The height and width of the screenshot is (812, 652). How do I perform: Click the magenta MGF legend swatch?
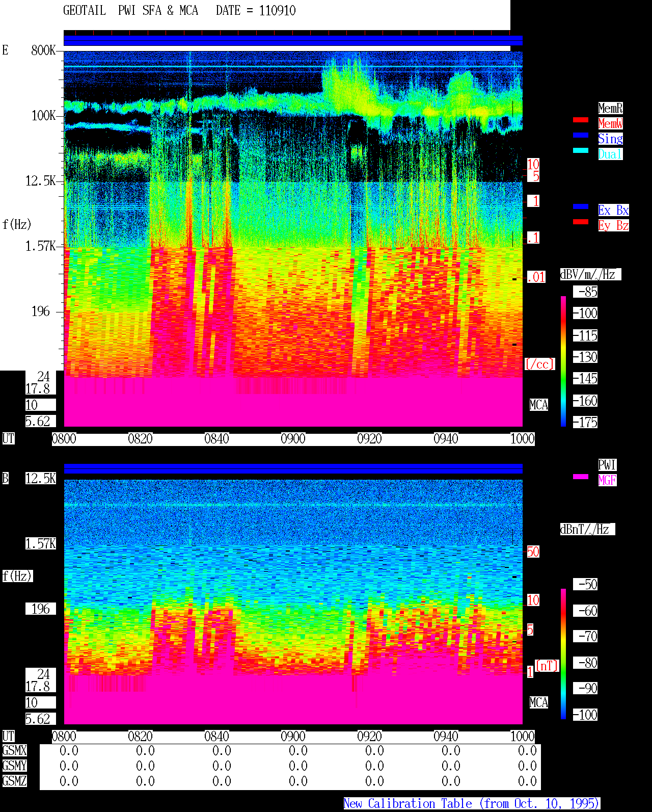coord(581,477)
